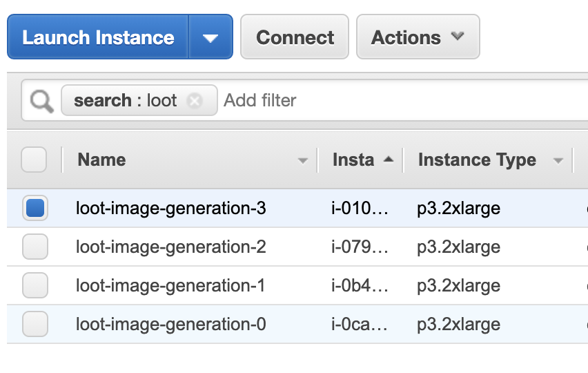
Task: Click the Connect button
Action: [x=295, y=37]
